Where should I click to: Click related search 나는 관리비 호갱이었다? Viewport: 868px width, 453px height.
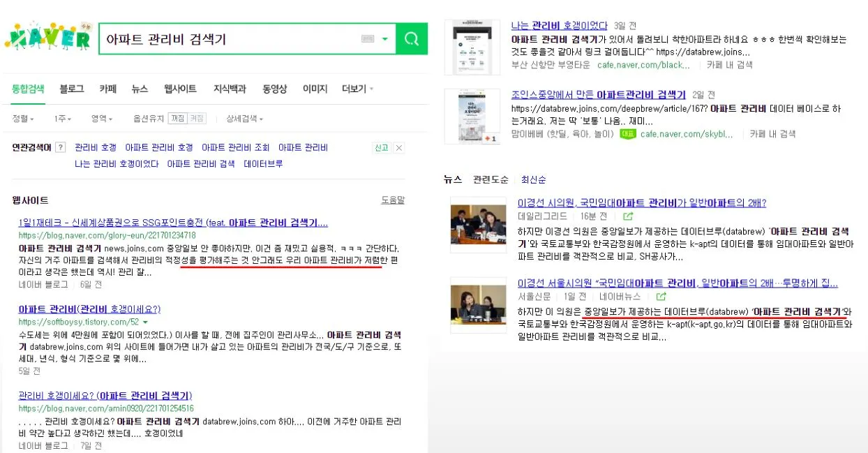[117, 164]
